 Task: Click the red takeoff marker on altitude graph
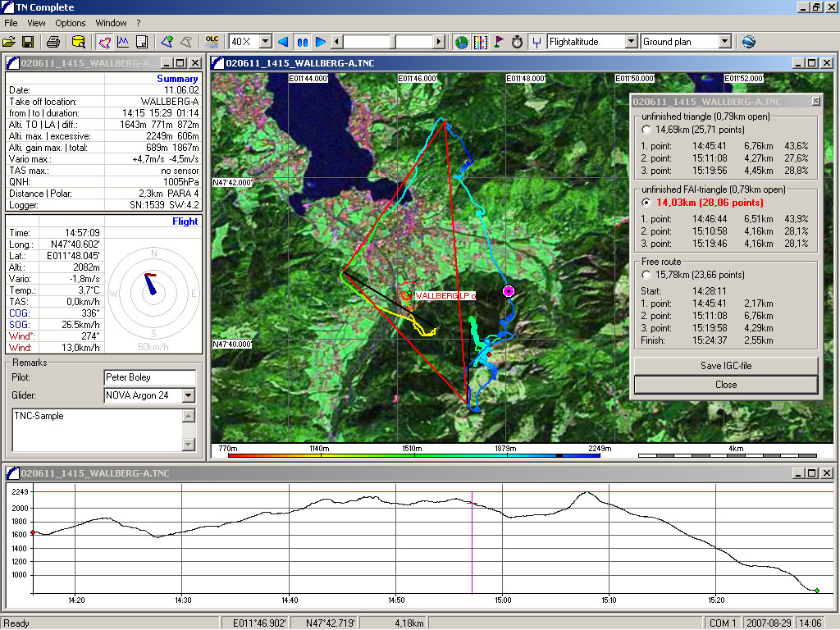coord(33,532)
